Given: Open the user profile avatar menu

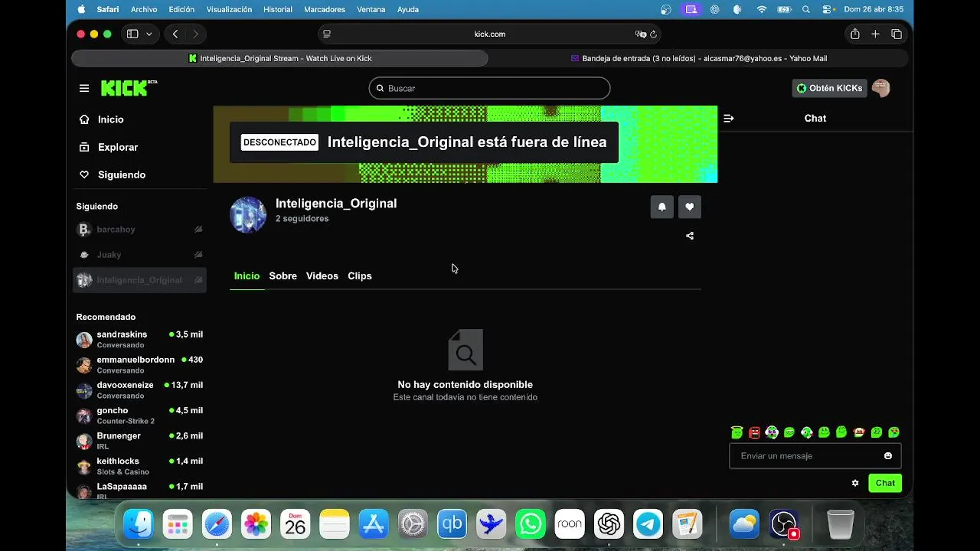Looking at the screenshot, I should coord(881,88).
